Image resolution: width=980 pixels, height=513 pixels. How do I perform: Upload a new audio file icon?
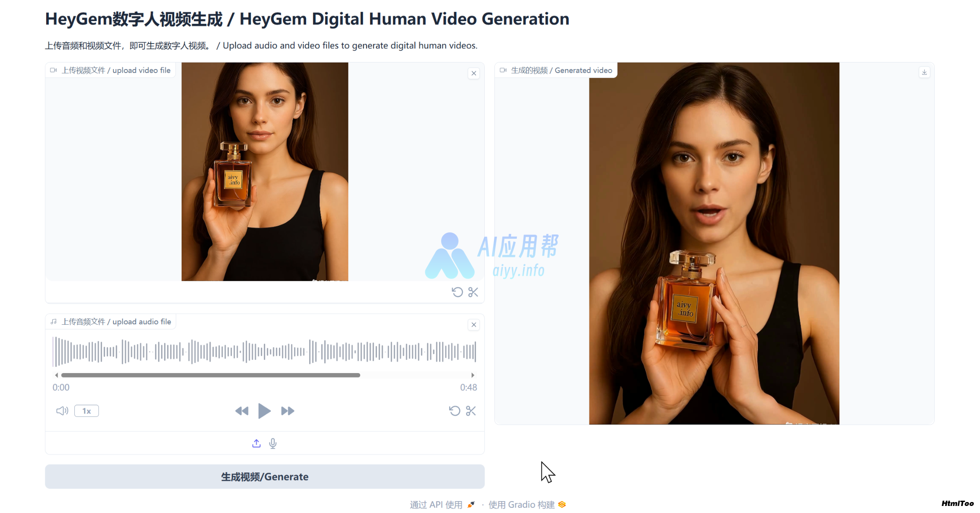click(256, 443)
